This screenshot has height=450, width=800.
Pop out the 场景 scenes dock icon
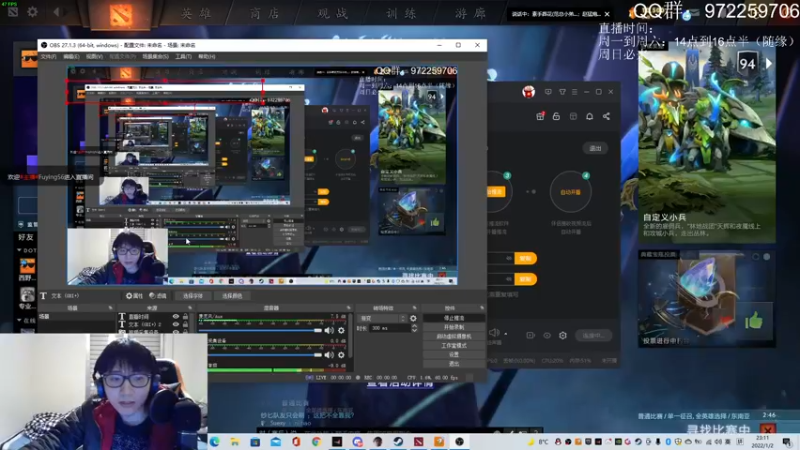click(110, 308)
